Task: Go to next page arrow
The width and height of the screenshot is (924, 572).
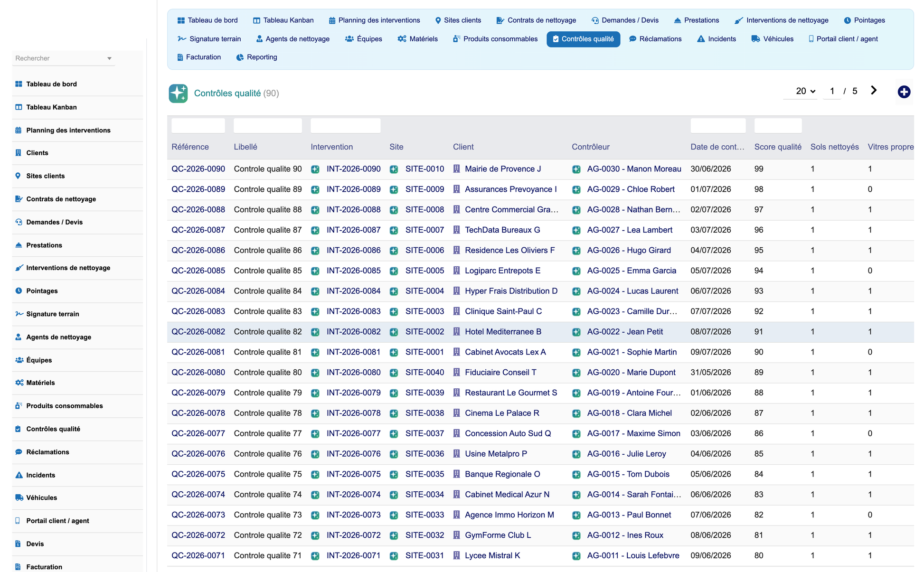Action: click(874, 91)
